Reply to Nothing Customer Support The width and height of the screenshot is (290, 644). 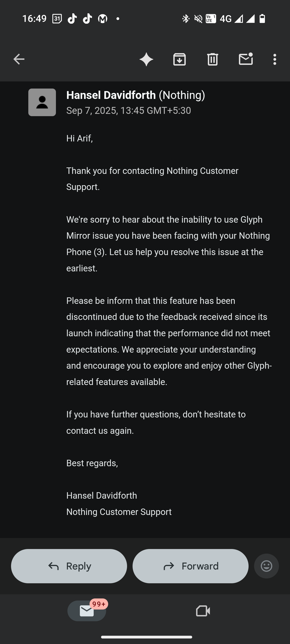coord(69,566)
